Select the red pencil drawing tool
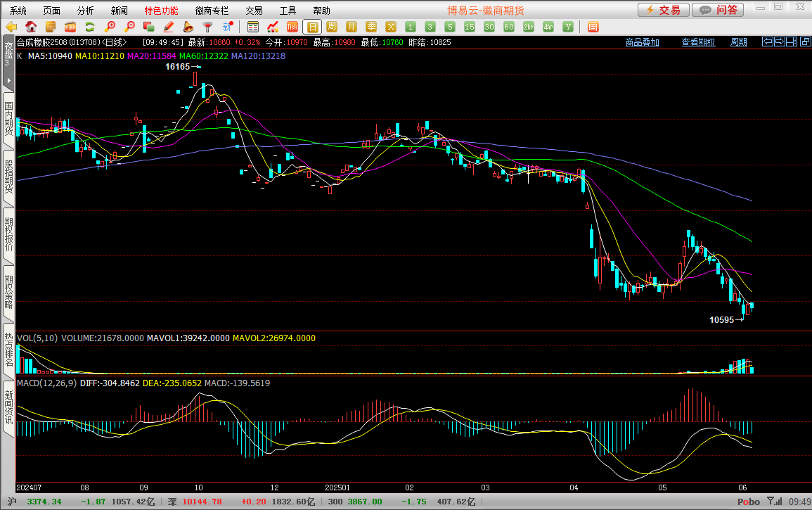 (x=168, y=27)
